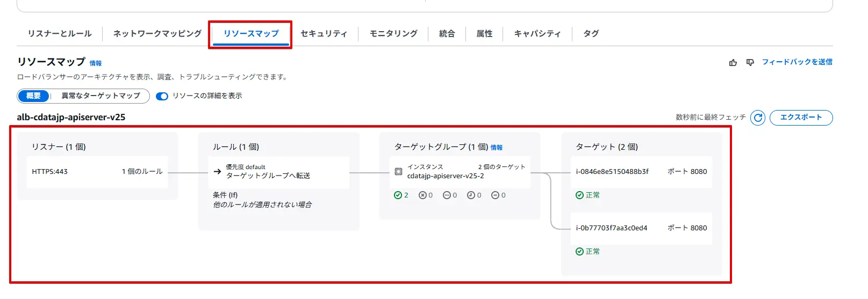
Task: Switch to the セキュリティ tab
Action: pos(324,34)
